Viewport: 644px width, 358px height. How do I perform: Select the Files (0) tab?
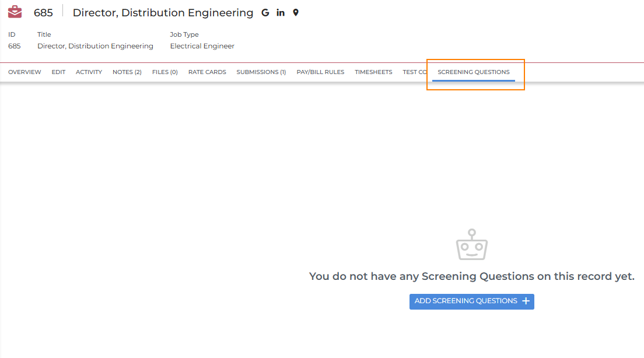(x=164, y=72)
